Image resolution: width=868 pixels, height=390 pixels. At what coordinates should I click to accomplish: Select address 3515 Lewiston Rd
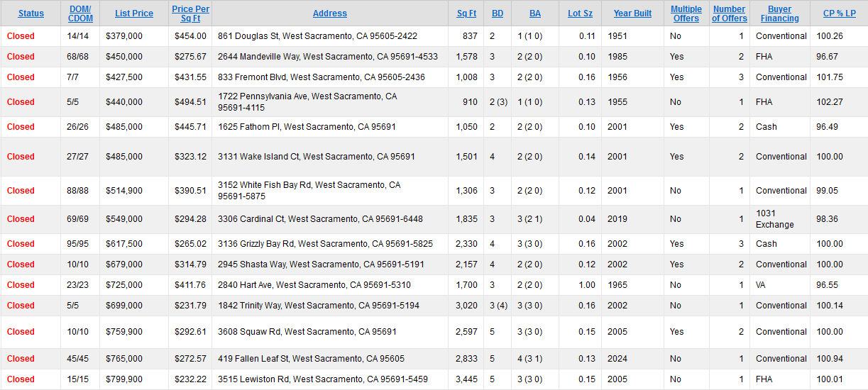pos(323,379)
